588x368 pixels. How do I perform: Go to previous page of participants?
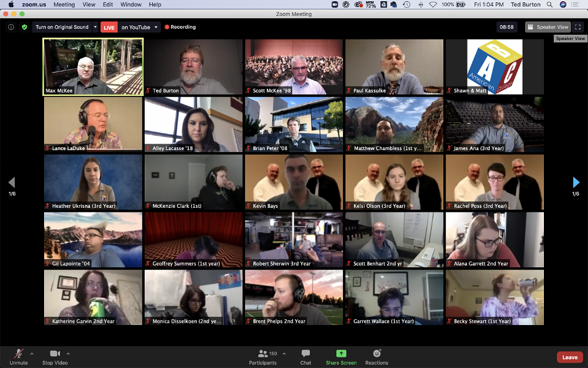[x=12, y=183]
